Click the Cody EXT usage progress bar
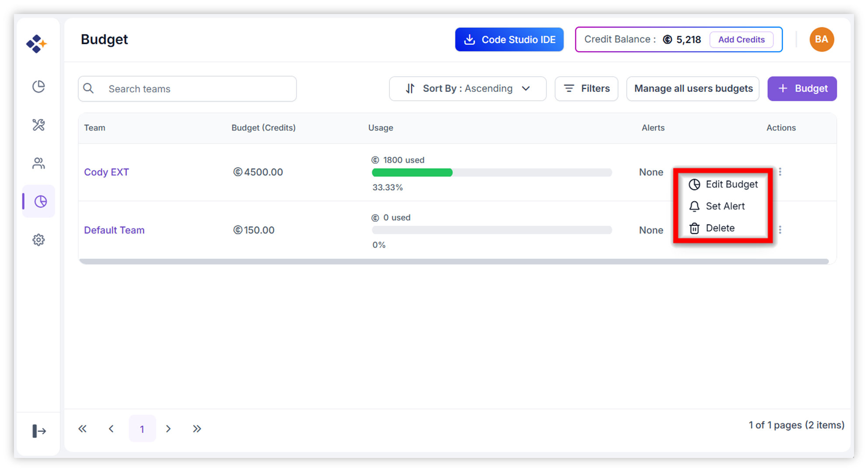This screenshot has height=472, width=868. [492, 173]
